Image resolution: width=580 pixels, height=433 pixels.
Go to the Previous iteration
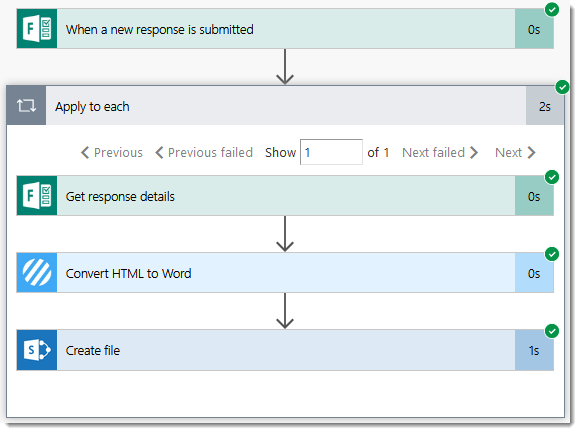112,152
